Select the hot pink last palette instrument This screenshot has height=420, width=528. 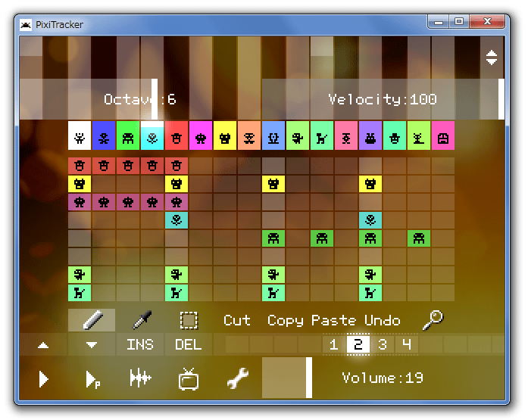tap(443, 135)
